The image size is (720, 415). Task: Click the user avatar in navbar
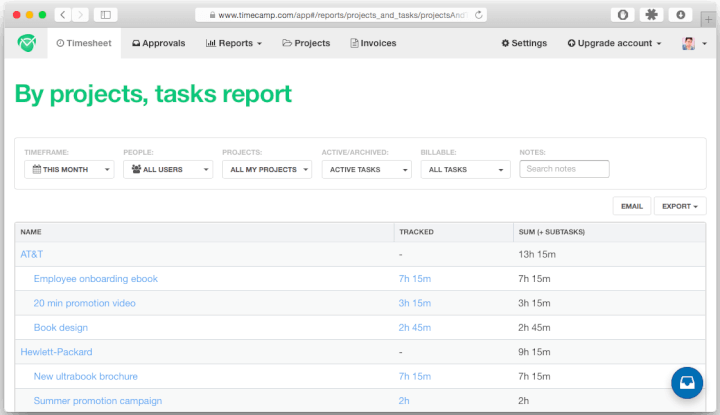click(689, 43)
